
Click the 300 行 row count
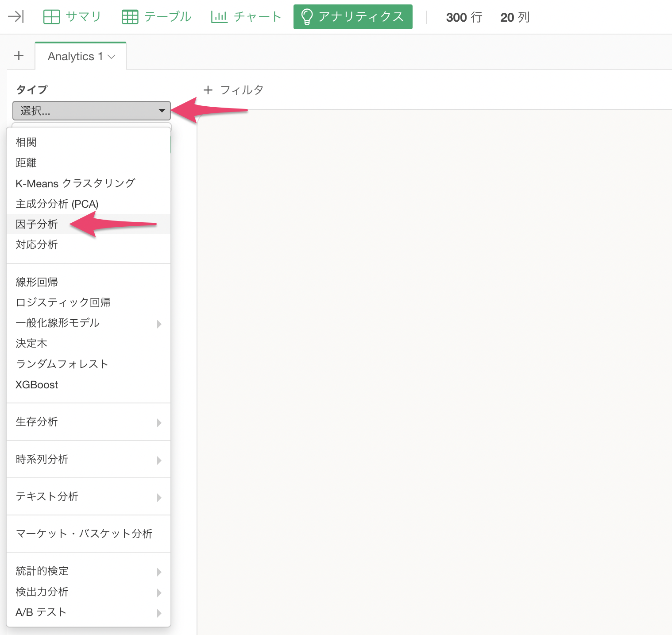[x=464, y=17]
